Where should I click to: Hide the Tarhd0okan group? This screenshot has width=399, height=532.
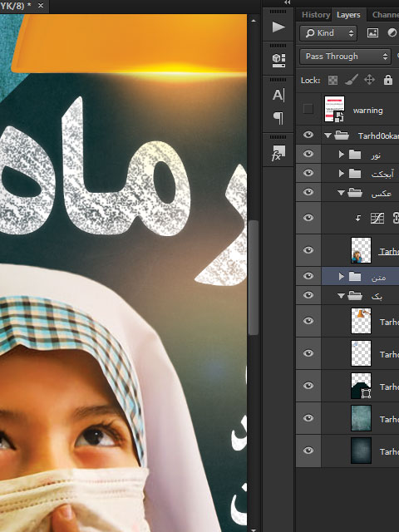click(x=308, y=135)
